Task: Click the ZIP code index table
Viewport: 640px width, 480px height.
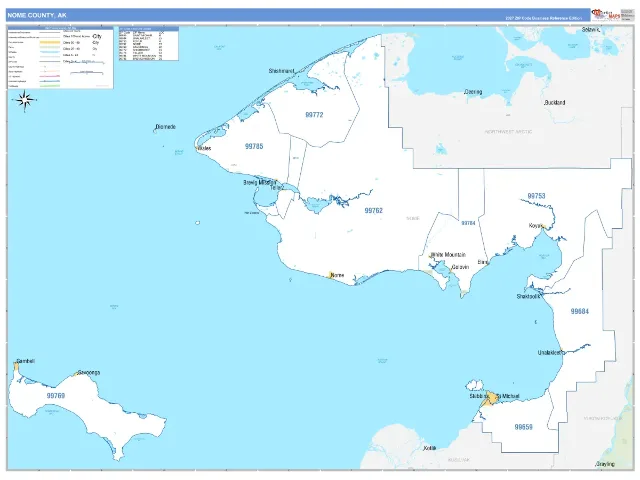Action: click(149, 44)
